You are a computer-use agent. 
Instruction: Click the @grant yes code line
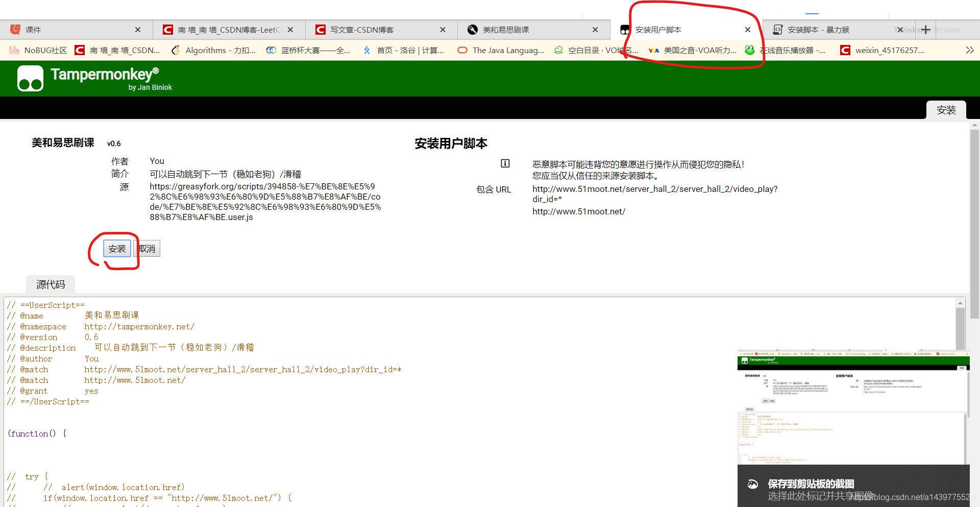coord(53,391)
